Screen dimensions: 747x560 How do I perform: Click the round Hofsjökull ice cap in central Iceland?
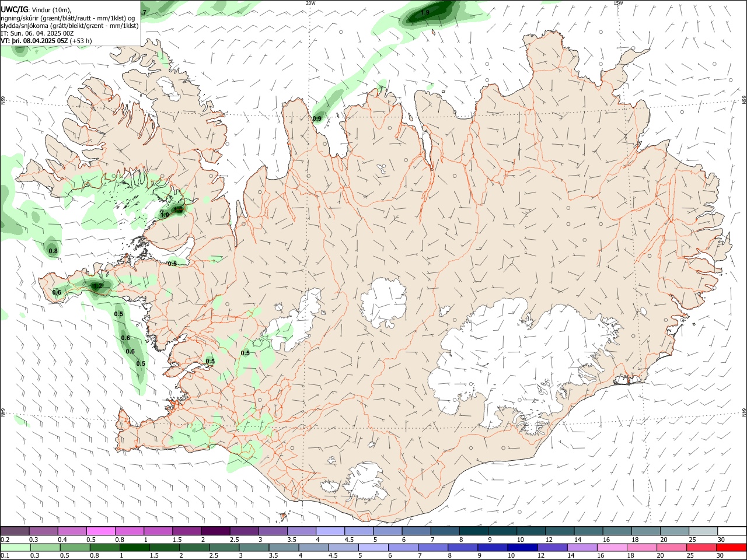point(383,303)
